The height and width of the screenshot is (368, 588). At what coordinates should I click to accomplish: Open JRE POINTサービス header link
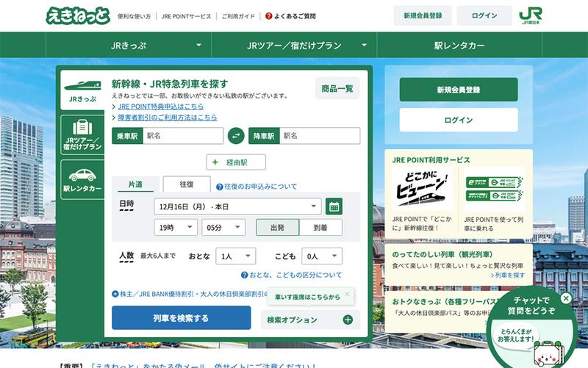pyautogui.click(x=186, y=16)
